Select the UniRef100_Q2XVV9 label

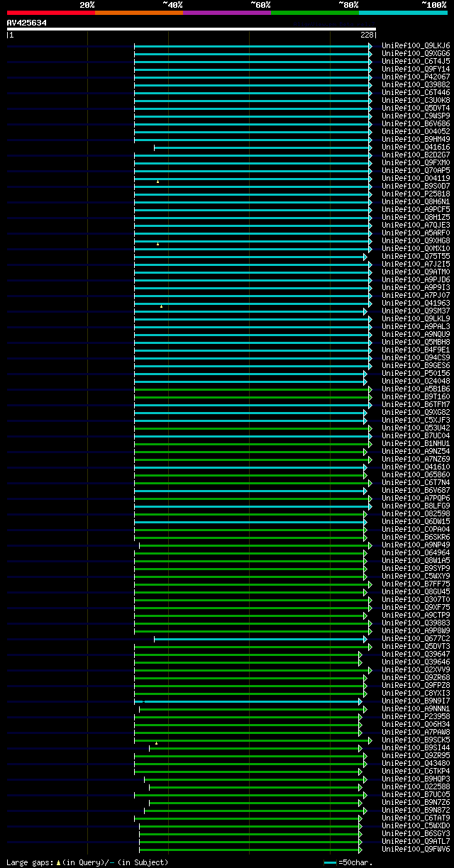tap(416, 669)
